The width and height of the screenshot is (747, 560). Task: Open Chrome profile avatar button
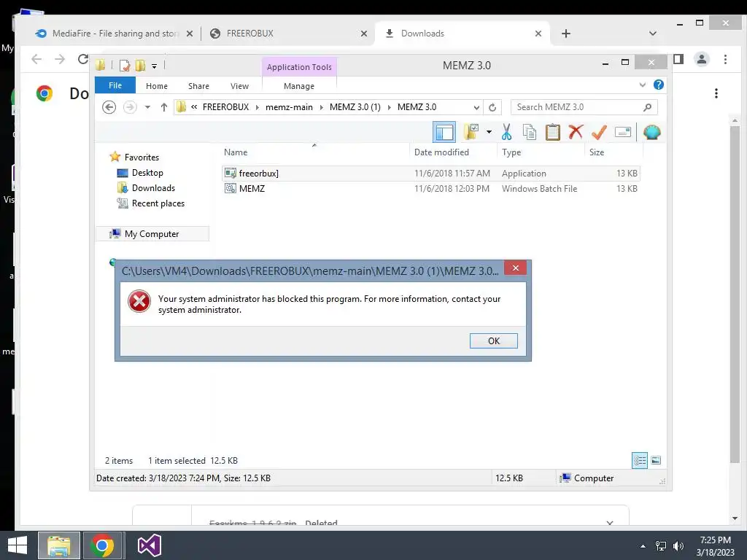coord(701,59)
